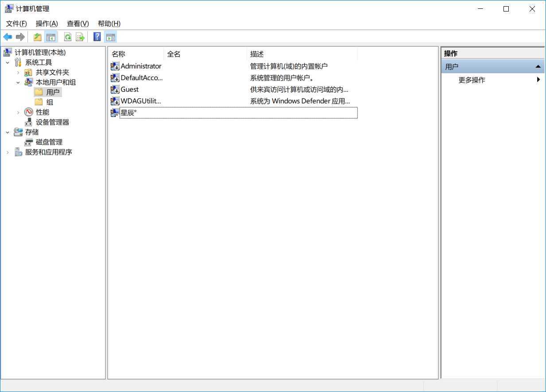Image resolution: width=546 pixels, height=392 pixels.
Task: Select 组 label in the tree
Action: [50, 102]
